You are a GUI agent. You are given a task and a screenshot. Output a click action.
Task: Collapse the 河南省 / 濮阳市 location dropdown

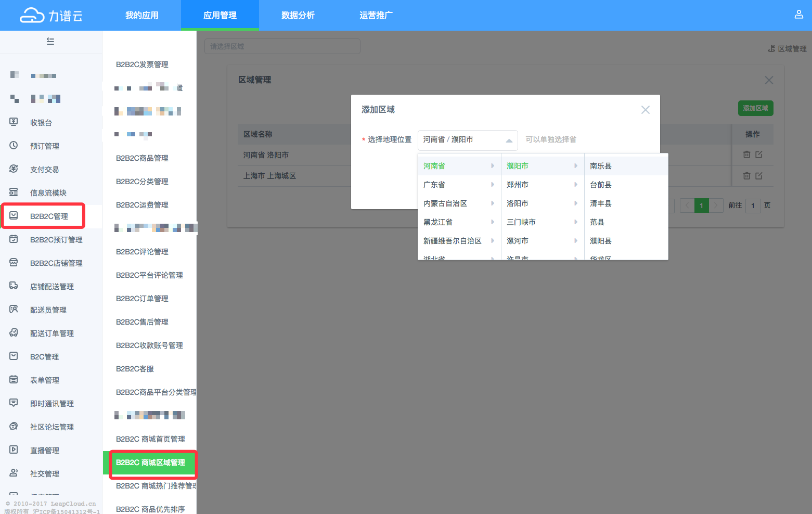(509, 140)
